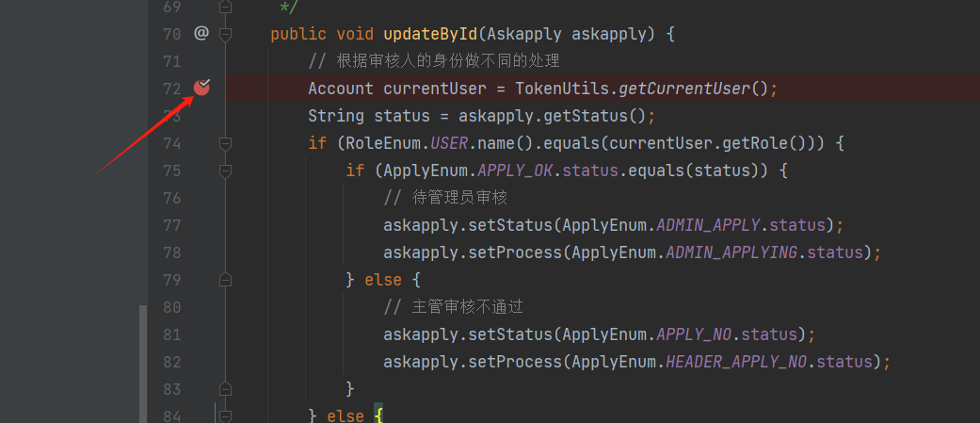980x423 pixels.
Task: Click the comment fold end marker on line 69
Action: 225,8
